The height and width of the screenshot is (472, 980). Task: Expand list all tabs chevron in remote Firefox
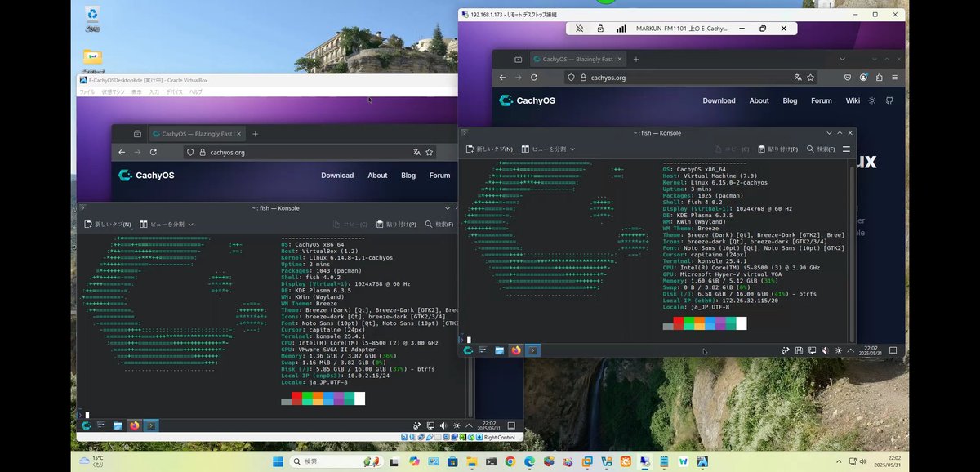pyautogui.click(x=844, y=59)
